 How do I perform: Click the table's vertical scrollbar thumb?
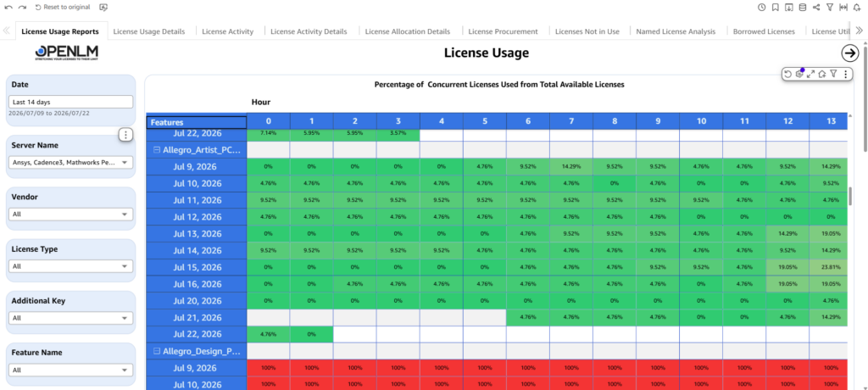tap(849, 196)
